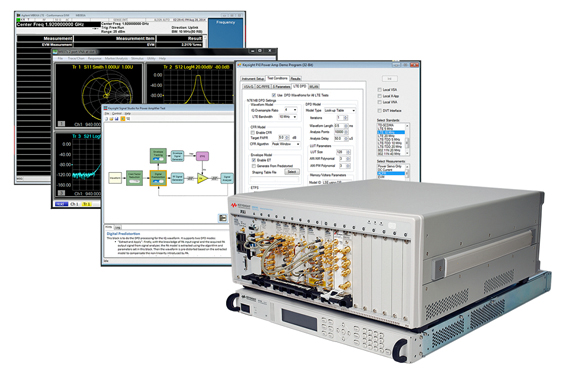This screenshot has width=576, height=384.
Task: Click the Select button for Shaping Table File
Action: click(292, 172)
